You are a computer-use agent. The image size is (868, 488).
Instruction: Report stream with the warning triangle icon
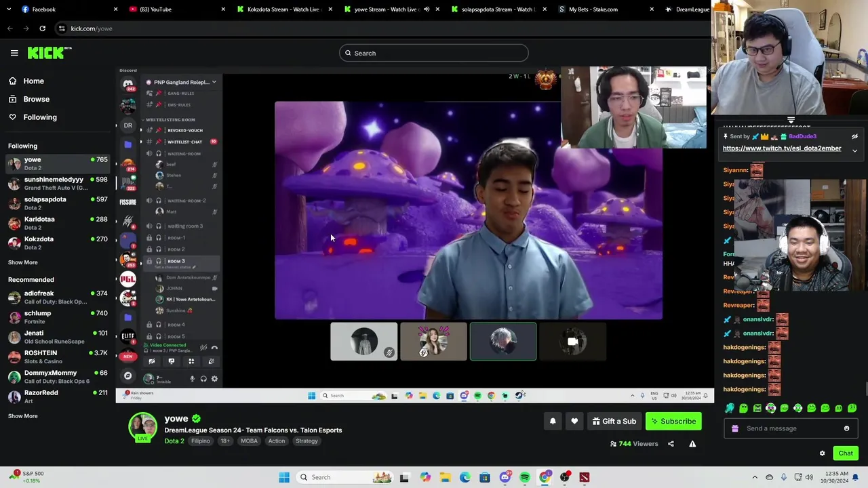pos(692,444)
